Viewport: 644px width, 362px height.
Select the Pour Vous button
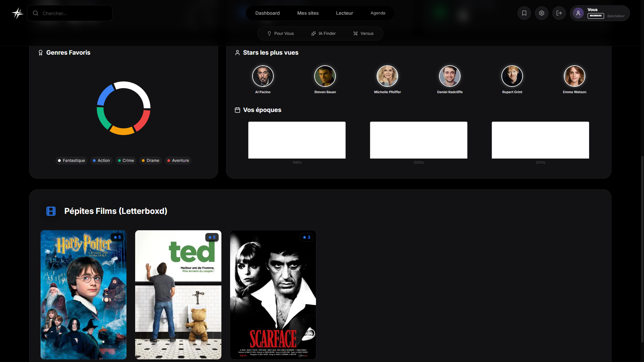(x=280, y=34)
